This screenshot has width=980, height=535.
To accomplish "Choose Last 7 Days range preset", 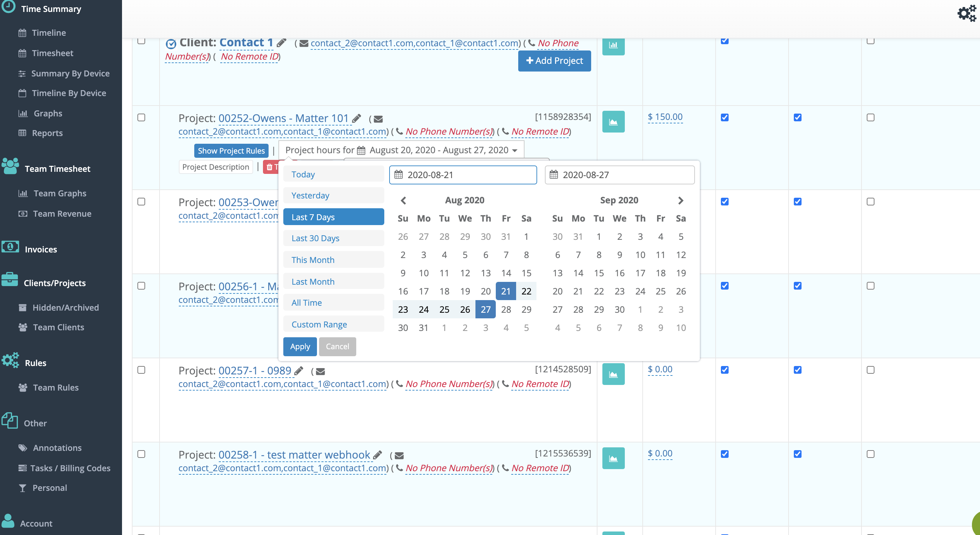I will [x=334, y=217].
